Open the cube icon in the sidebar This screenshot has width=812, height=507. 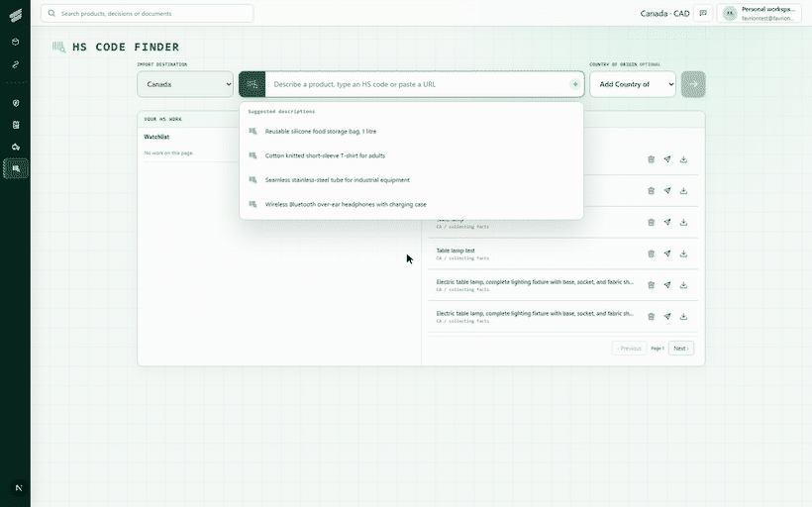pyautogui.click(x=16, y=42)
